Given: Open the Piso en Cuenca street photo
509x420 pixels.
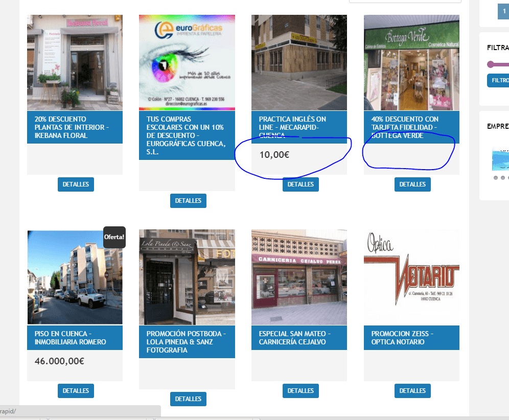Looking at the screenshot, I should click(x=75, y=277).
